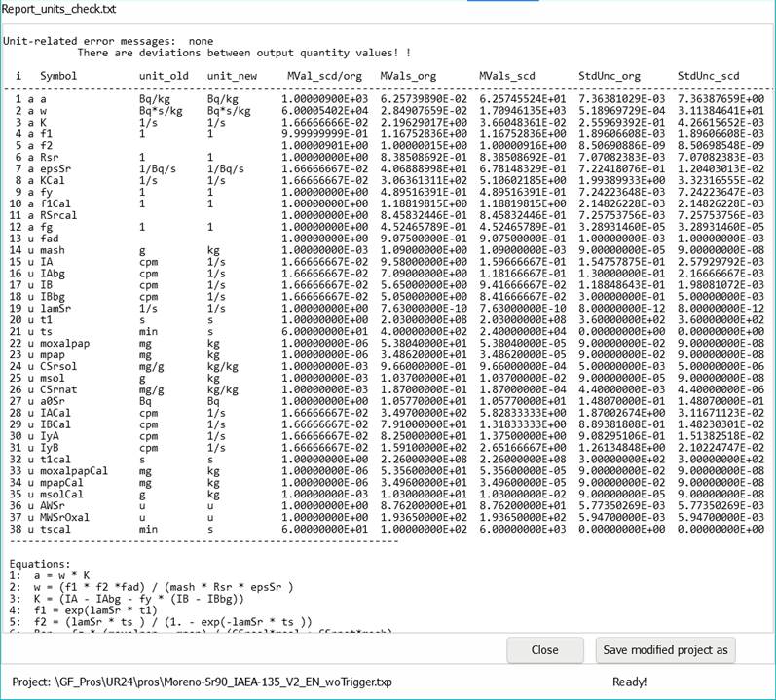
Task: Click the 'unit_new' column header
Action: pyautogui.click(x=232, y=75)
